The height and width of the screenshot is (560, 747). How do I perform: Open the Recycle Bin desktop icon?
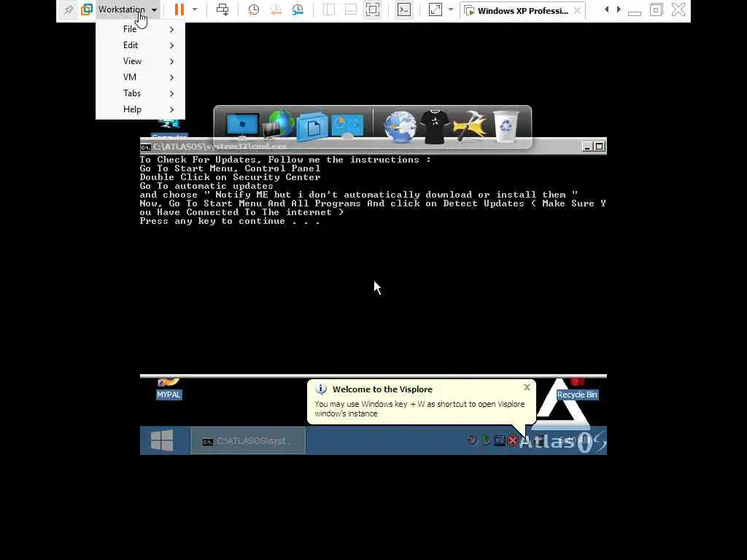point(577,389)
